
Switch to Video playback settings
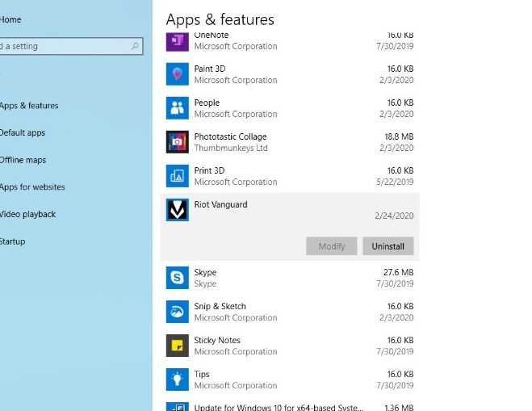28,215
